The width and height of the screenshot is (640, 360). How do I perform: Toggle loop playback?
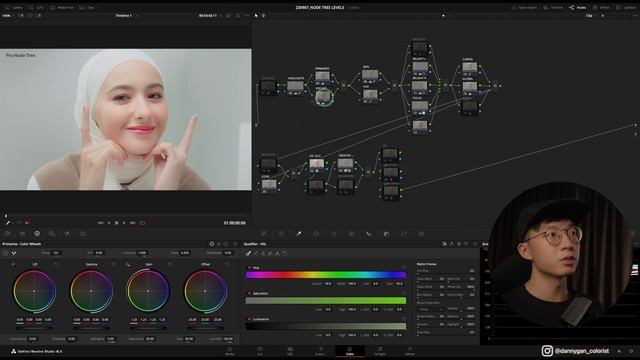142,223
